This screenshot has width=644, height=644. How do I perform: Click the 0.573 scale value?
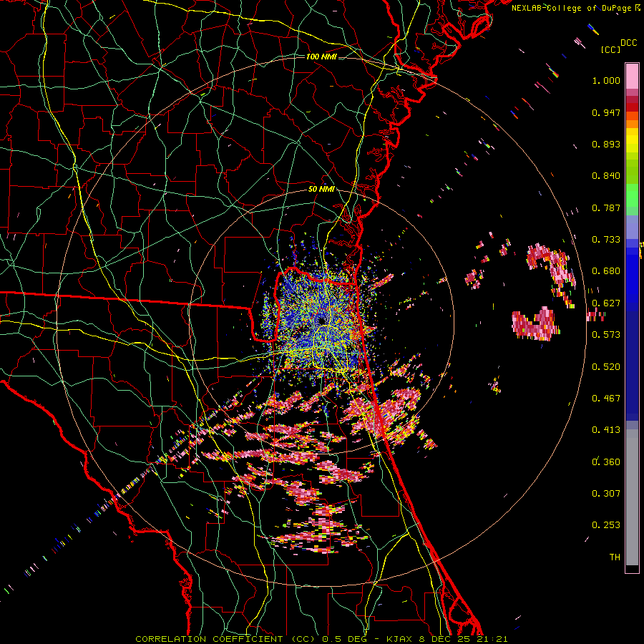(x=606, y=335)
